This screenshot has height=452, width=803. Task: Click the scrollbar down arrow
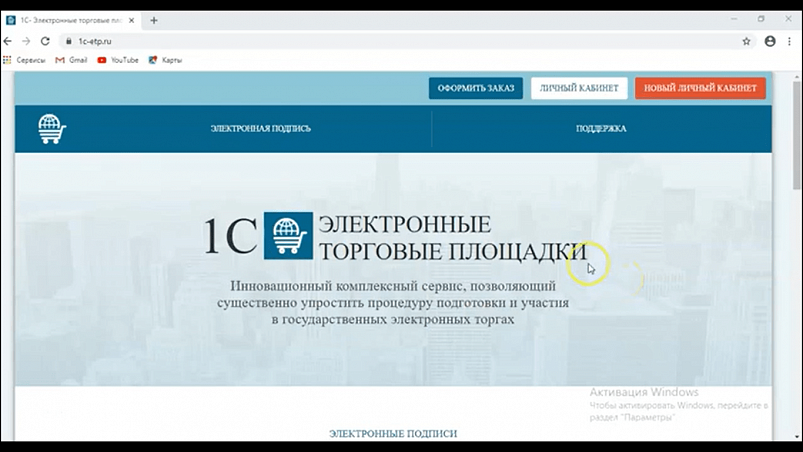tap(797, 437)
